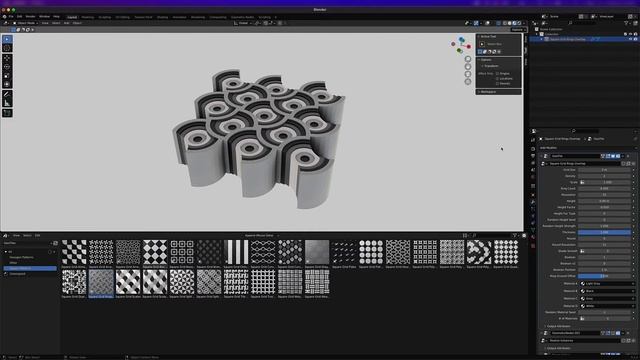Open the viewport Options dropdown

point(518,30)
